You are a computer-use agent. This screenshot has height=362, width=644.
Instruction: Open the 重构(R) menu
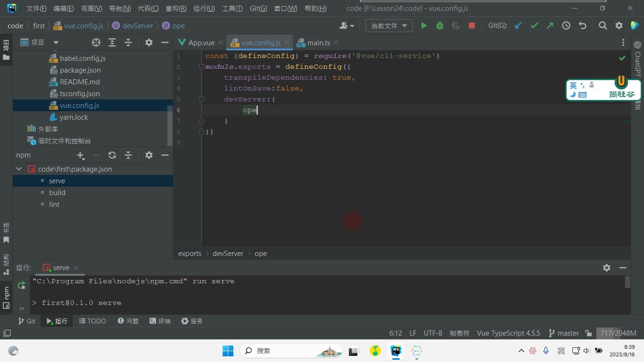coord(176,8)
